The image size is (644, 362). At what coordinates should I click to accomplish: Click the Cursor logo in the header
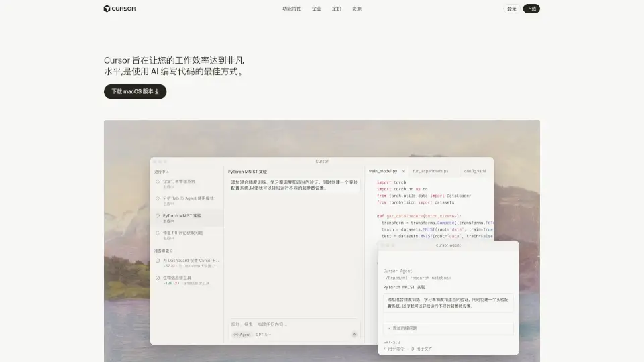point(119,9)
